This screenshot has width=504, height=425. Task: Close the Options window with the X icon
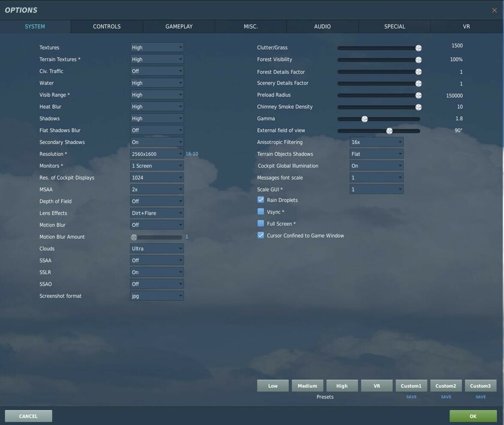pyautogui.click(x=494, y=10)
